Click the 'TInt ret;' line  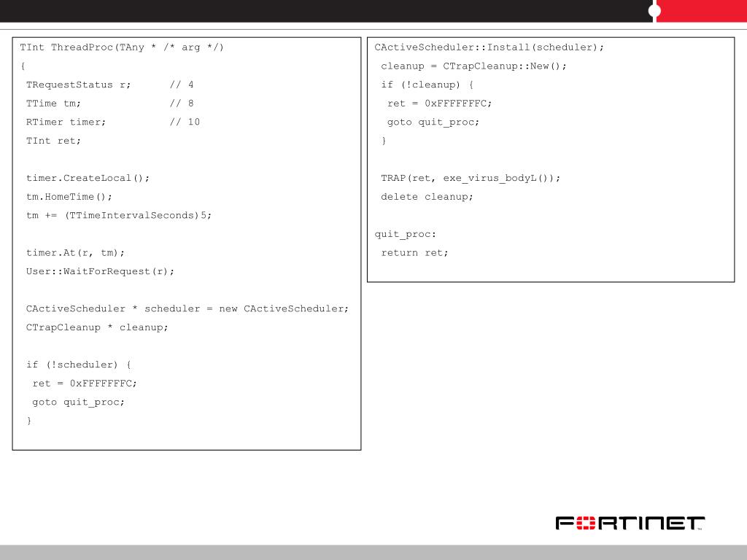[53, 141]
